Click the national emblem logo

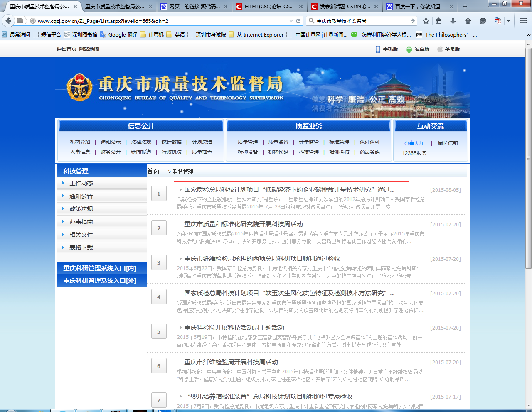tap(79, 87)
